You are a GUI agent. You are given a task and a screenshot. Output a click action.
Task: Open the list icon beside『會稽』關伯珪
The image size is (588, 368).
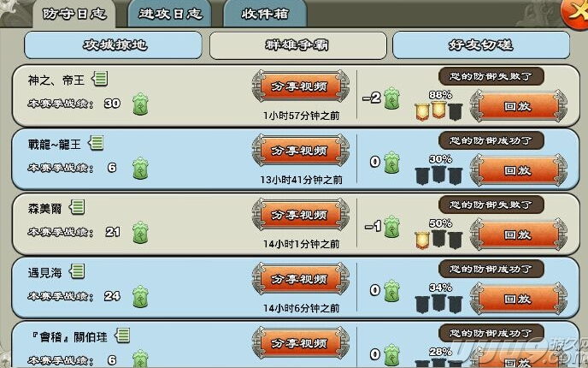pos(122,335)
